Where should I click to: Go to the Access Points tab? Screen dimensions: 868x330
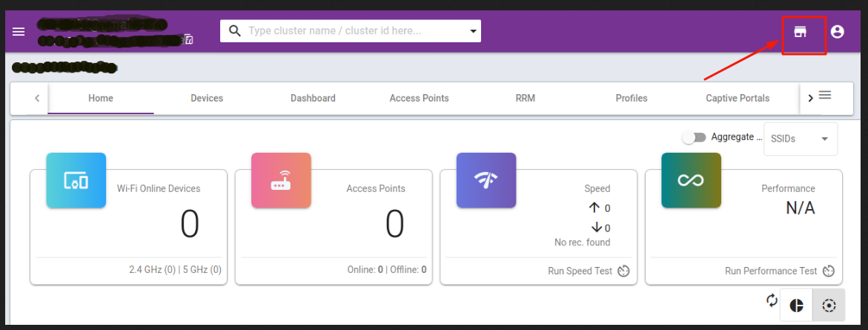point(419,98)
